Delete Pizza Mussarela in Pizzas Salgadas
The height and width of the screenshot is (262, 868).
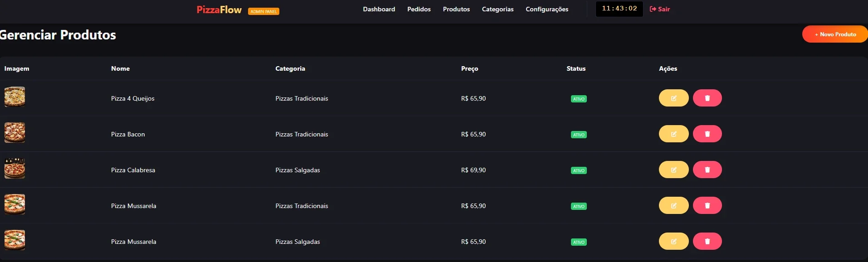[707, 241]
